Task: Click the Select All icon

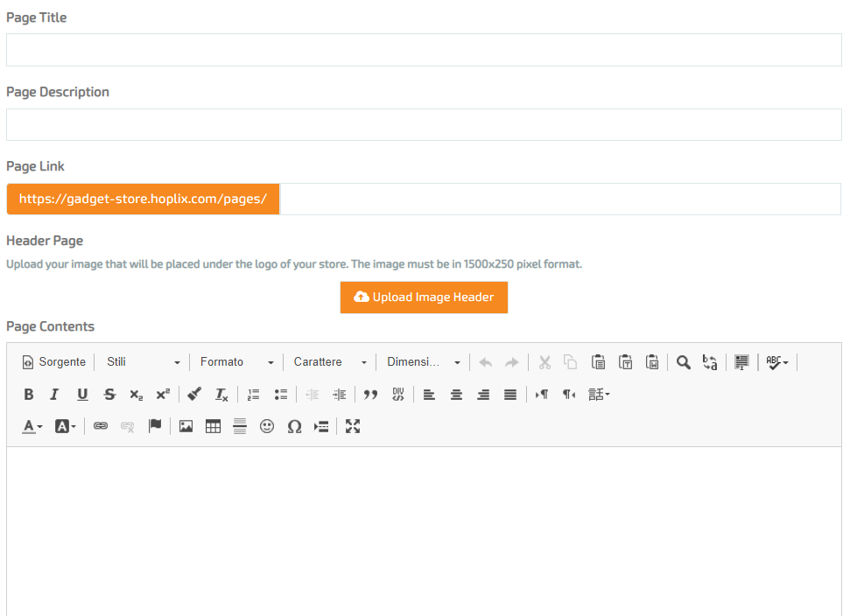Action: (741, 362)
